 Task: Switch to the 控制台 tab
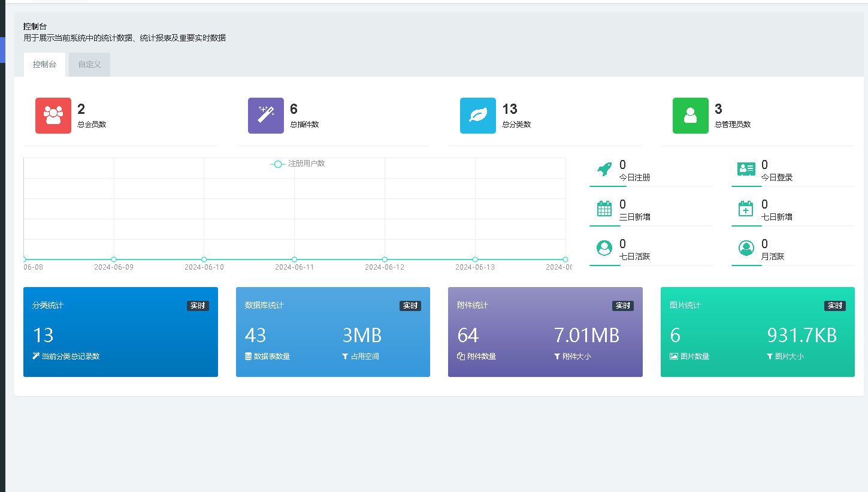(x=44, y=65)
